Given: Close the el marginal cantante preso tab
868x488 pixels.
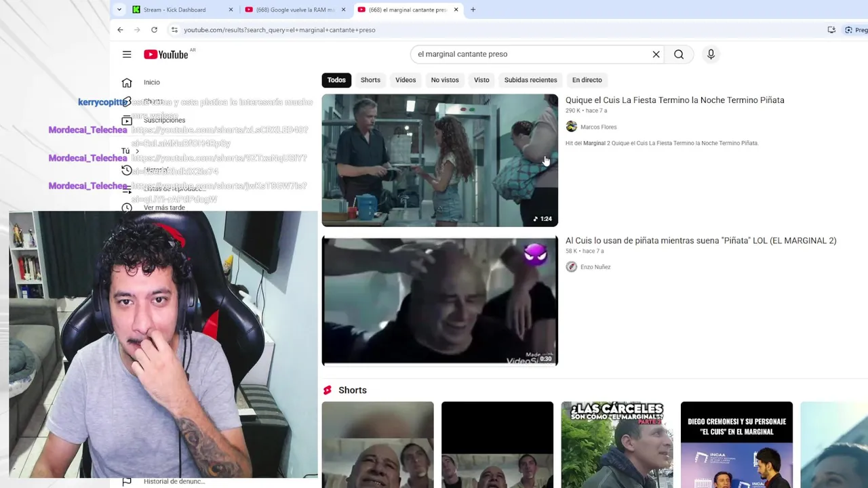Looking at the screenshot, I should pos(456,9).
